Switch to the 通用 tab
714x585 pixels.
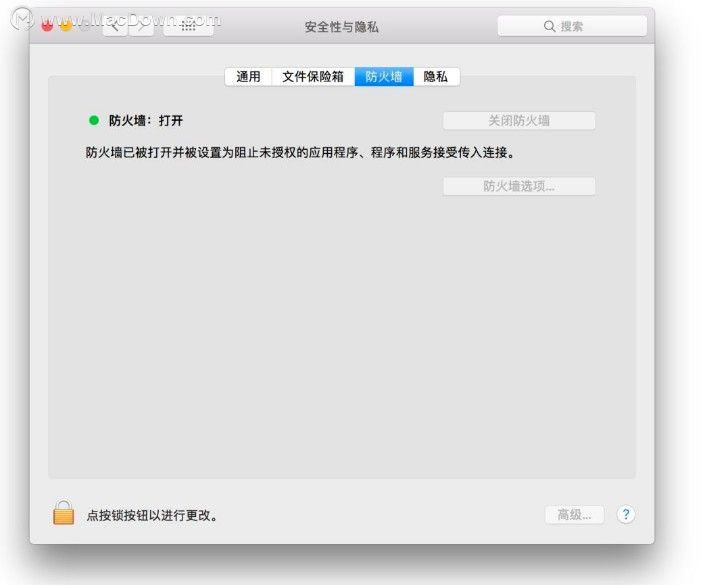click(x=248, y=76)
